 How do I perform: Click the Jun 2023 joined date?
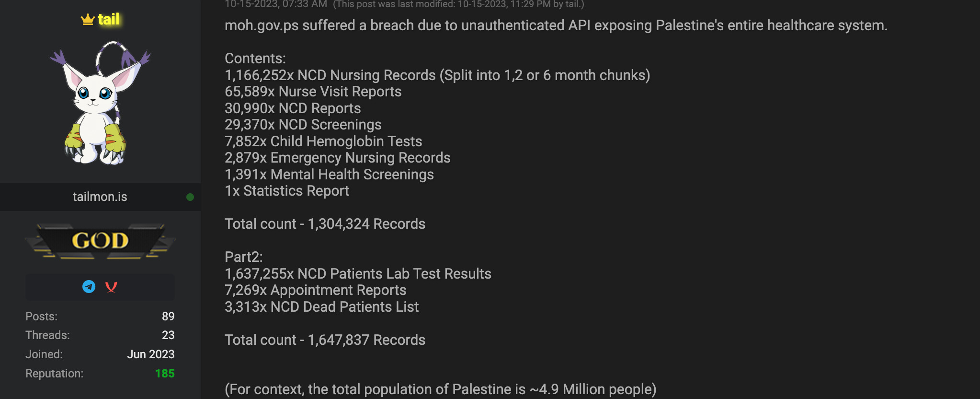[x=151, y=354]
